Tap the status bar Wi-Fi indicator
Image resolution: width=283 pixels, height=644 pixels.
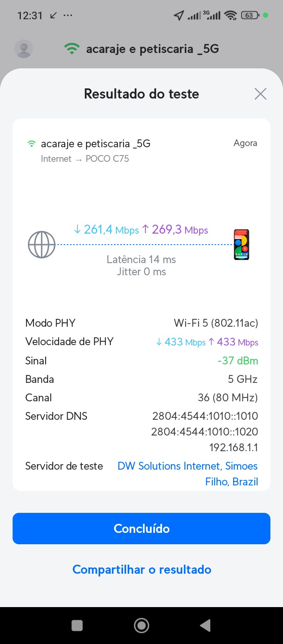(231, 15)
